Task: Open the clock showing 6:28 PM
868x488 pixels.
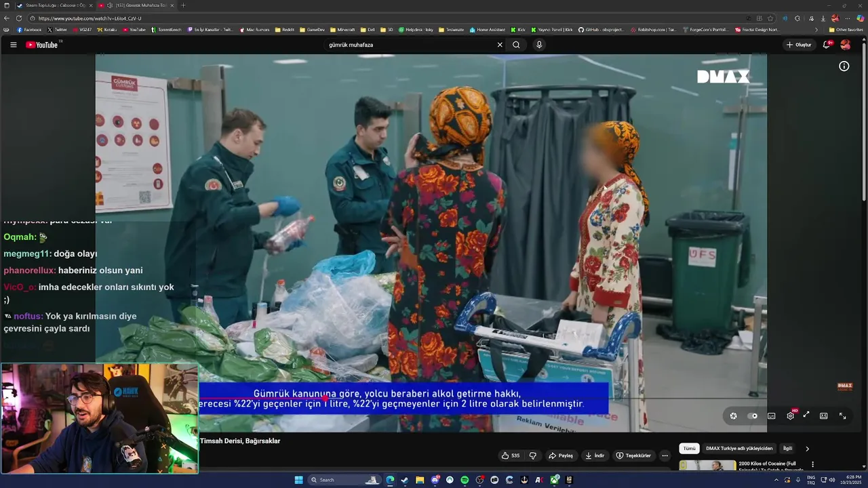Action: [850, 480]
